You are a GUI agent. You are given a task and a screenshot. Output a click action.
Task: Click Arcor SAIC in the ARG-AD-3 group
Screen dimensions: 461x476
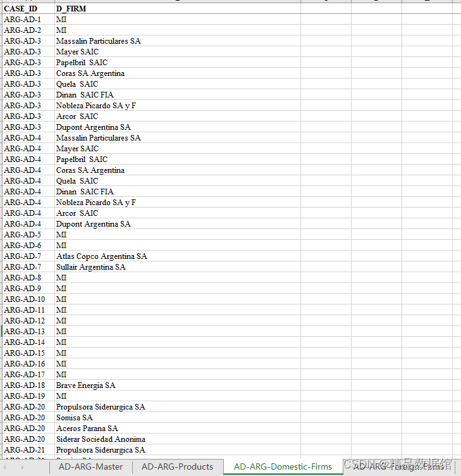coord(178,116)
